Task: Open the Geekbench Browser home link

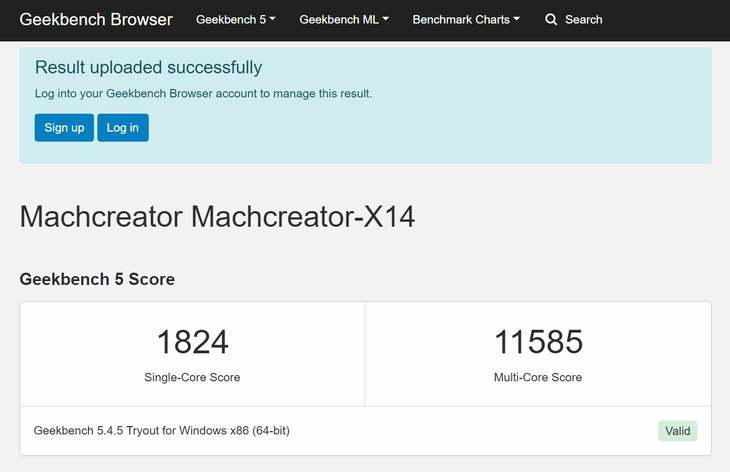Action: point(96,20)
